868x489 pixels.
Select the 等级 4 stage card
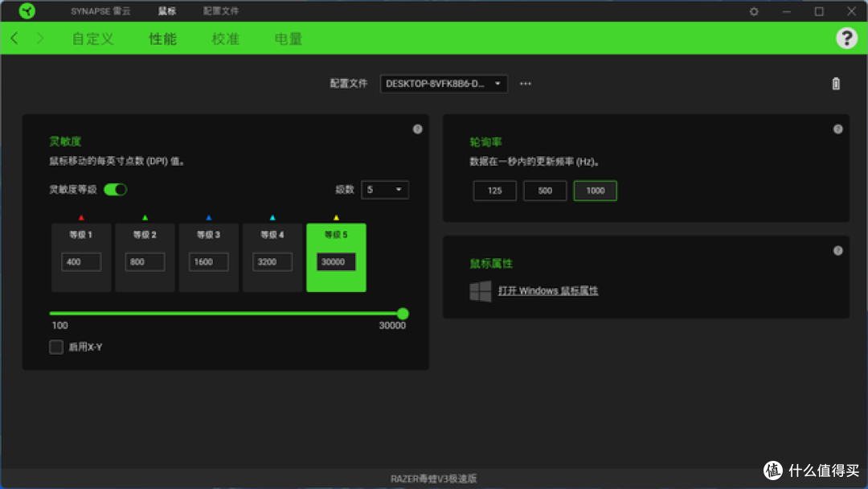point(272,257)
